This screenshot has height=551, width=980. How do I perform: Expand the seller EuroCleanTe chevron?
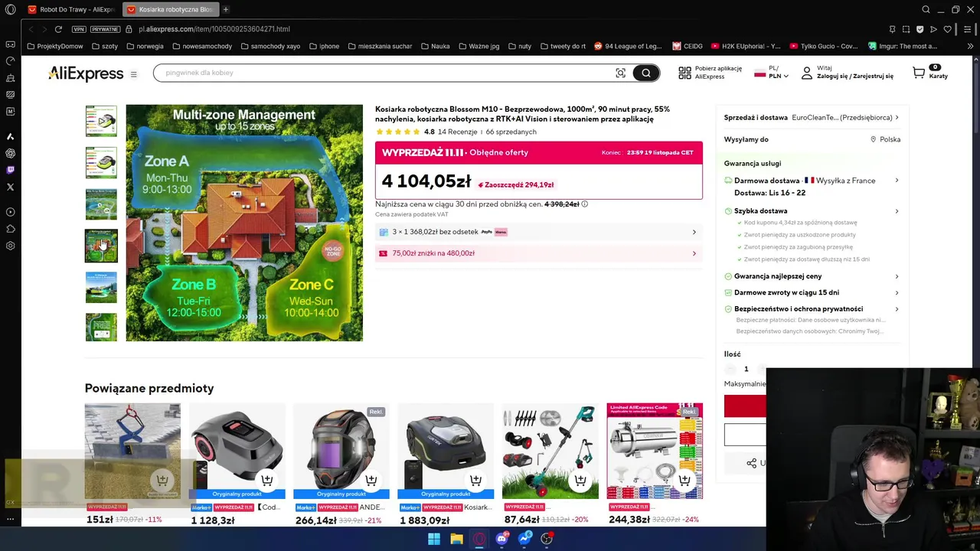(x=897, y=118)
